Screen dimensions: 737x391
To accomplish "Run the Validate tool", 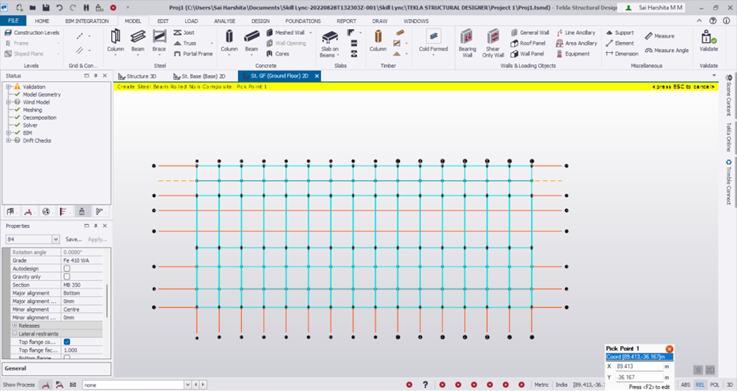I will pos(708,40).
